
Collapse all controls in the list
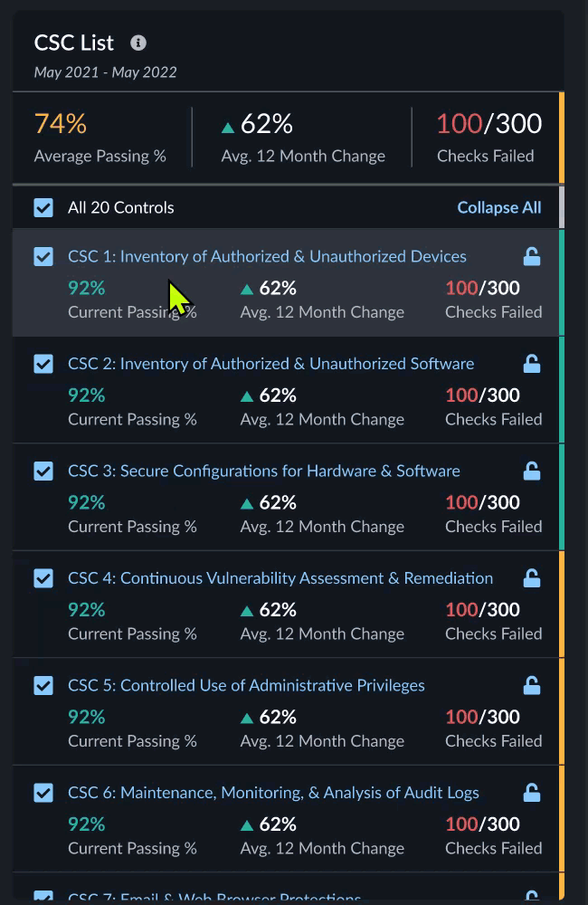pyautogui.click(x=499, y=208)
